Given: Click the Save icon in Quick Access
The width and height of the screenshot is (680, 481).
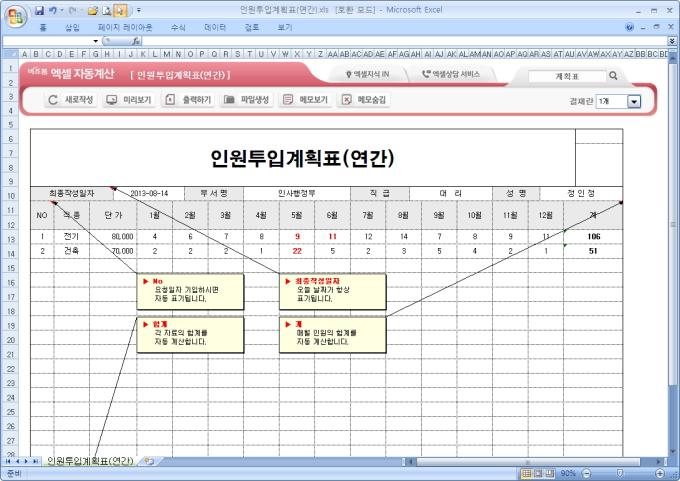Looking at the screenshot, I should point(39,10).
